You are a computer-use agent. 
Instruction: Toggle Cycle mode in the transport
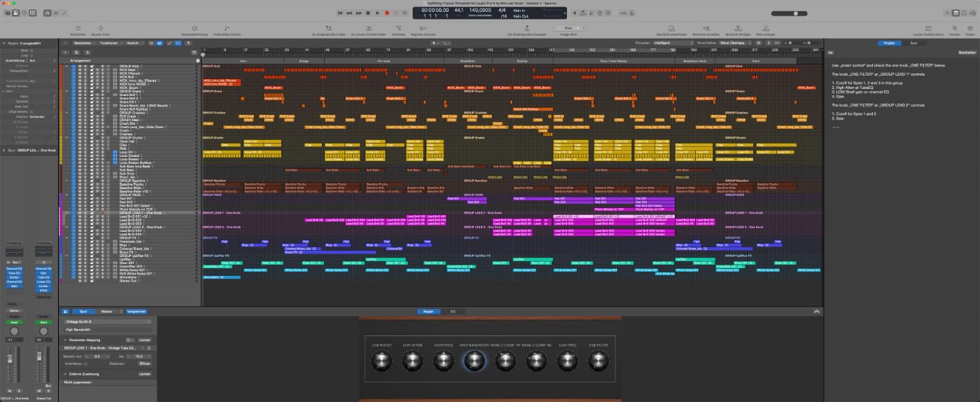pos(405,13)
